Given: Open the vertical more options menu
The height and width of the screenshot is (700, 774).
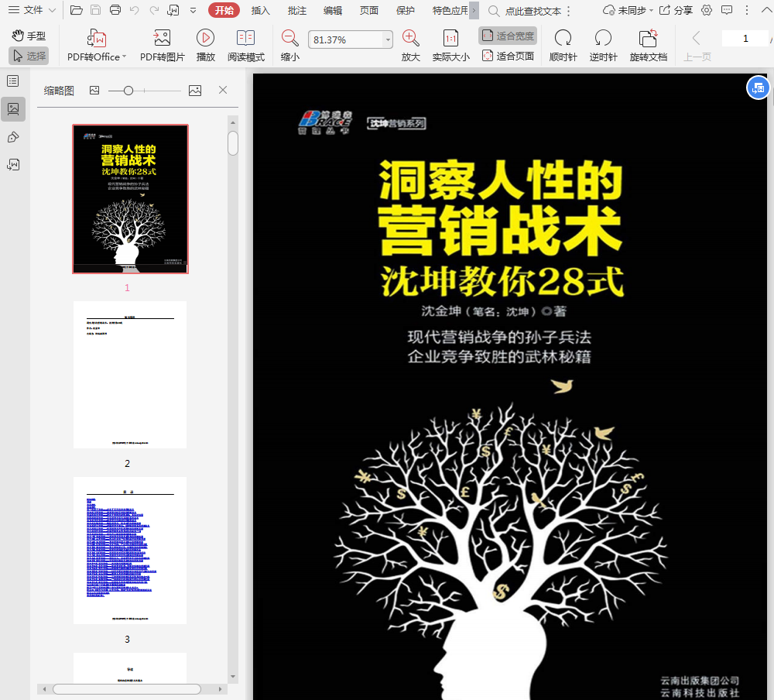Looking at the screenshot, I should pos(747,10).
